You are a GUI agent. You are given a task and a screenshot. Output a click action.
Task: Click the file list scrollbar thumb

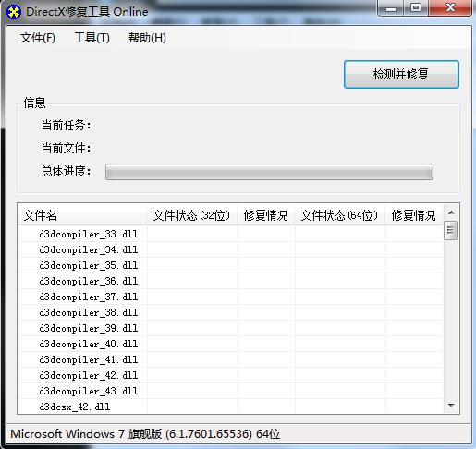tap(450, 230)
